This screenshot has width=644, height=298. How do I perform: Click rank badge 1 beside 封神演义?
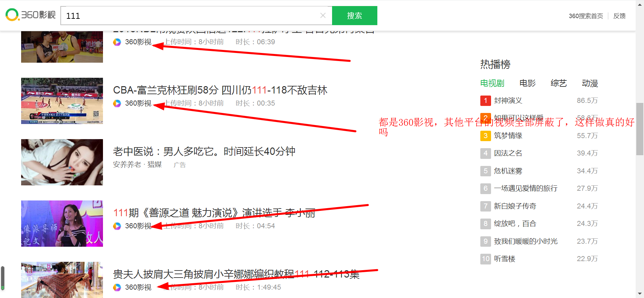click(485, 101)
